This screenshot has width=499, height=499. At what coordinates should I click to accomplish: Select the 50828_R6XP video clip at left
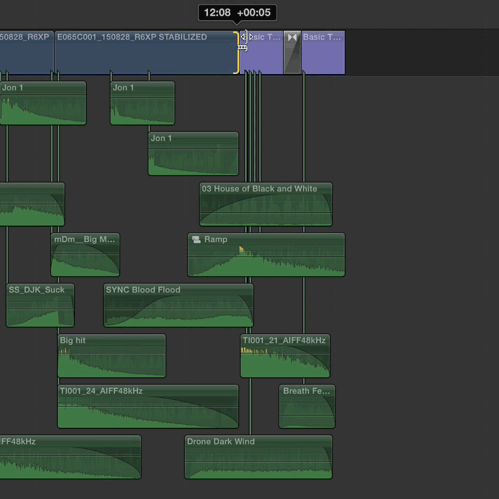pos(27,52)
